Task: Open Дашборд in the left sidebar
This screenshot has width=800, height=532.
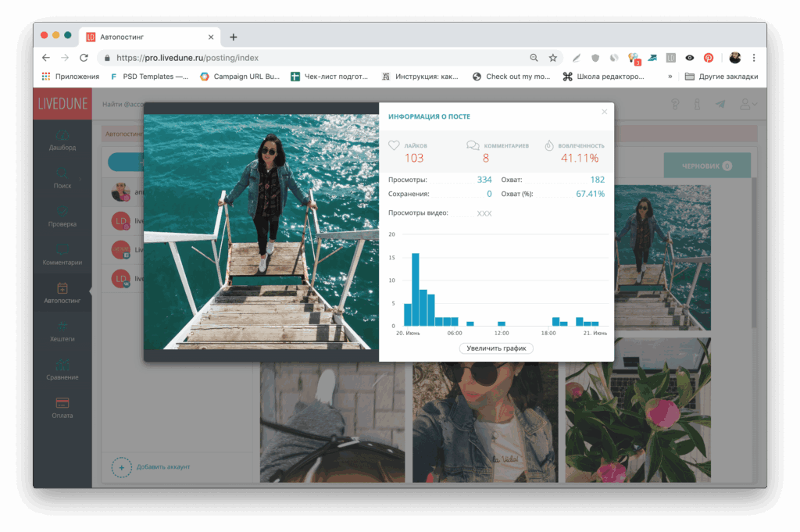Action: 62,139
